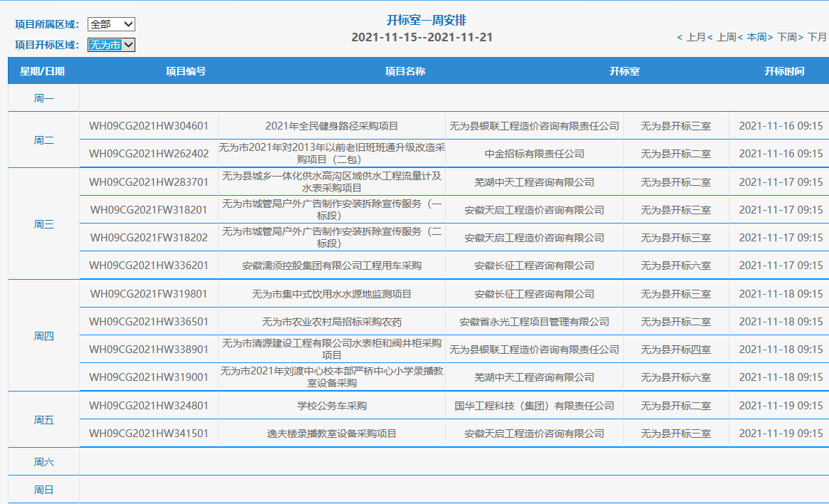Viewport: 829px width, 504px height.
Task: Click project number WH09CG2021HW319001
Action: point(149,377)
